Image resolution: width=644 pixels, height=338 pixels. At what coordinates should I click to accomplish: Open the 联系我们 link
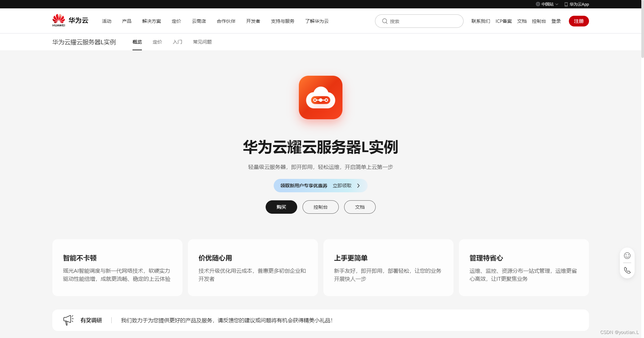click(481, 21)
